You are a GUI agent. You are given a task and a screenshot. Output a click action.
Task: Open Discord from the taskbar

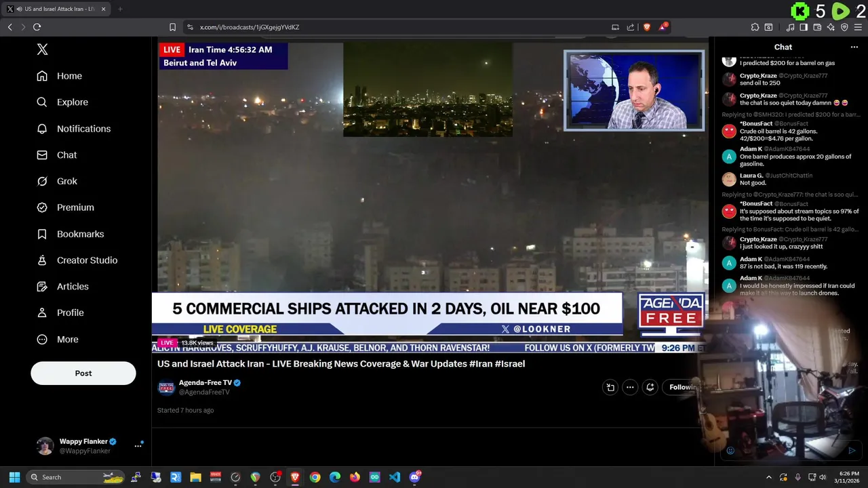[414, 477]
